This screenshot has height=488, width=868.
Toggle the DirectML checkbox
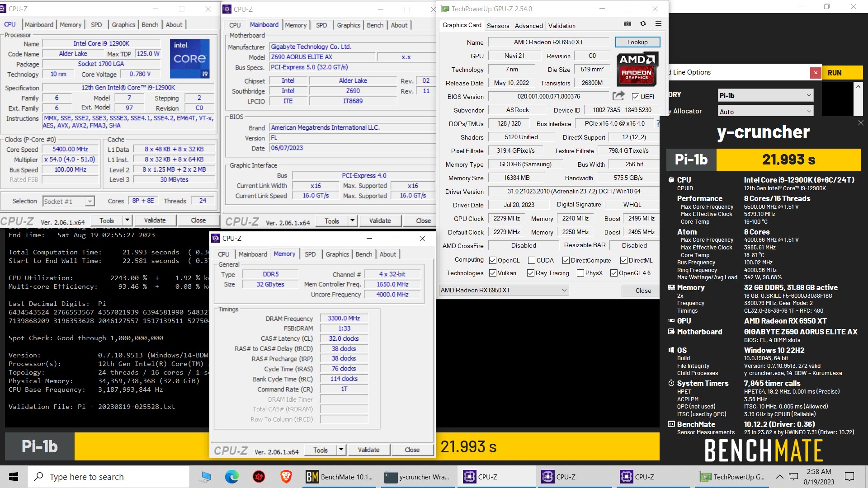(x=623, y=260)
